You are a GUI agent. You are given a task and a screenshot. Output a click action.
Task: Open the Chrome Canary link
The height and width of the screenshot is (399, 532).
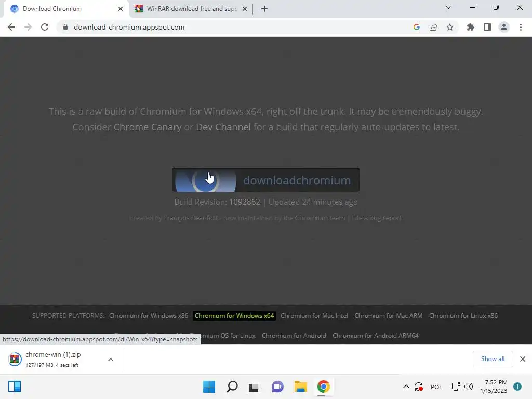coord(148,127)
